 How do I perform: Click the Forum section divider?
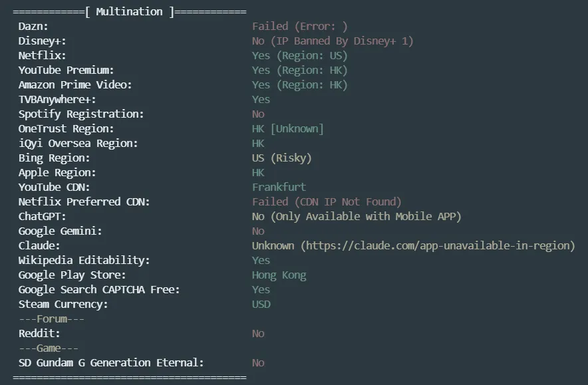tap(52, 319)
